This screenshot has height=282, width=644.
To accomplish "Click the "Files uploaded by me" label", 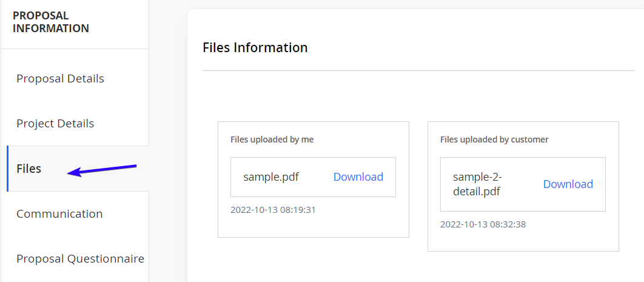I will (x=272, y=139).
